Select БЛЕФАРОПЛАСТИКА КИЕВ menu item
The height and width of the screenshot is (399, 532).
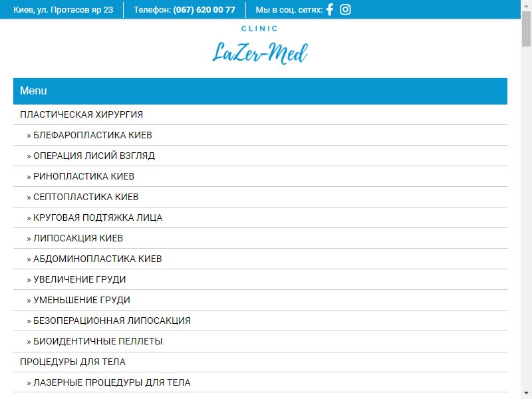tap(260, 135)
